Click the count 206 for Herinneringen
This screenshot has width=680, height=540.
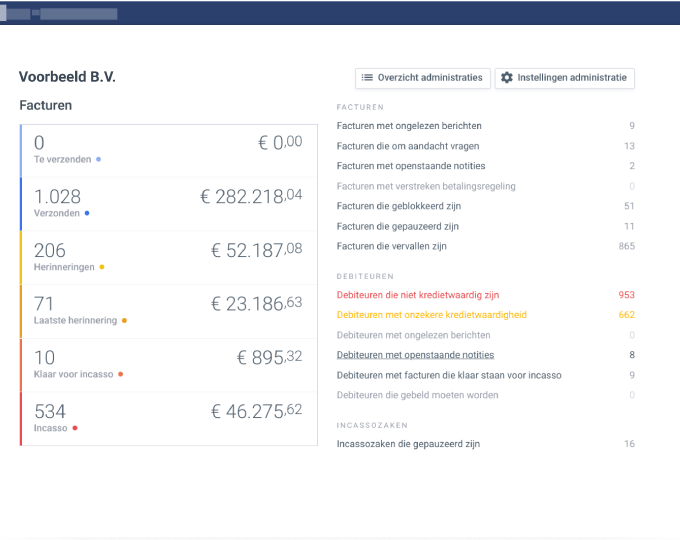point(50,250)
